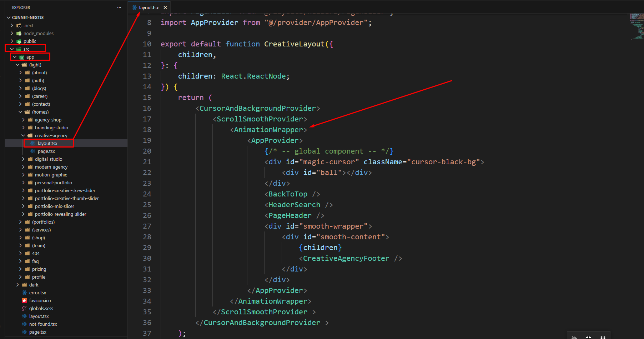Screen dimensions: 644x339
Task: Expand the (portfolios) folder
Action: 20,222
